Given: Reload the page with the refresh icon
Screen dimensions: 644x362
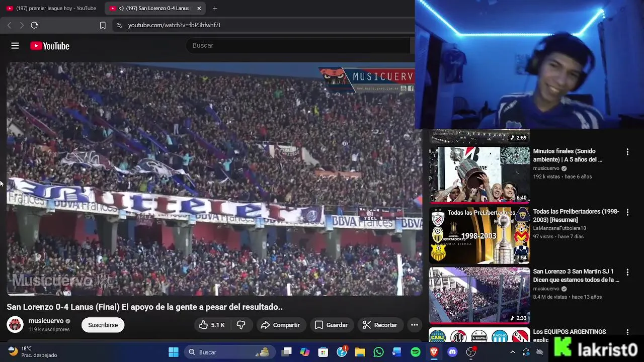Looking at the screenshot, I should (34, 25).
